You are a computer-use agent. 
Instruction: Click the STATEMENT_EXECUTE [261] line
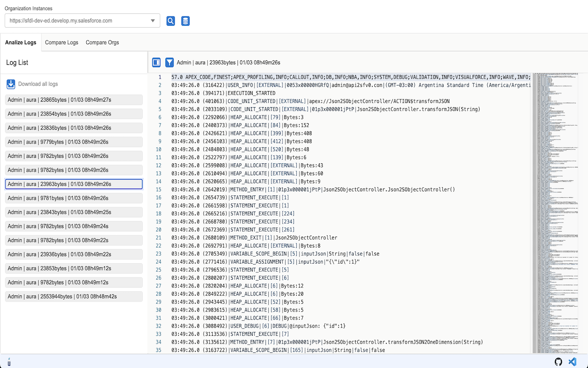(x=233, y=230)
